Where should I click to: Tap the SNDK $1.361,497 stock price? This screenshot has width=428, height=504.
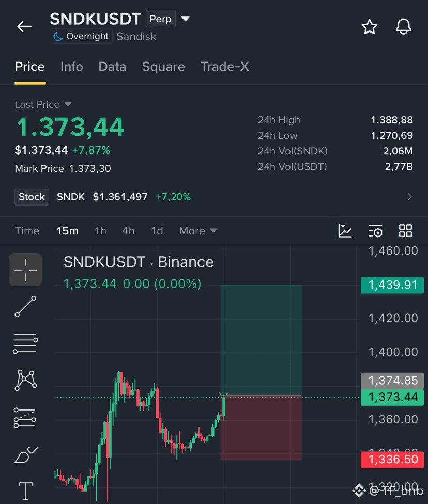click(102, 197)
